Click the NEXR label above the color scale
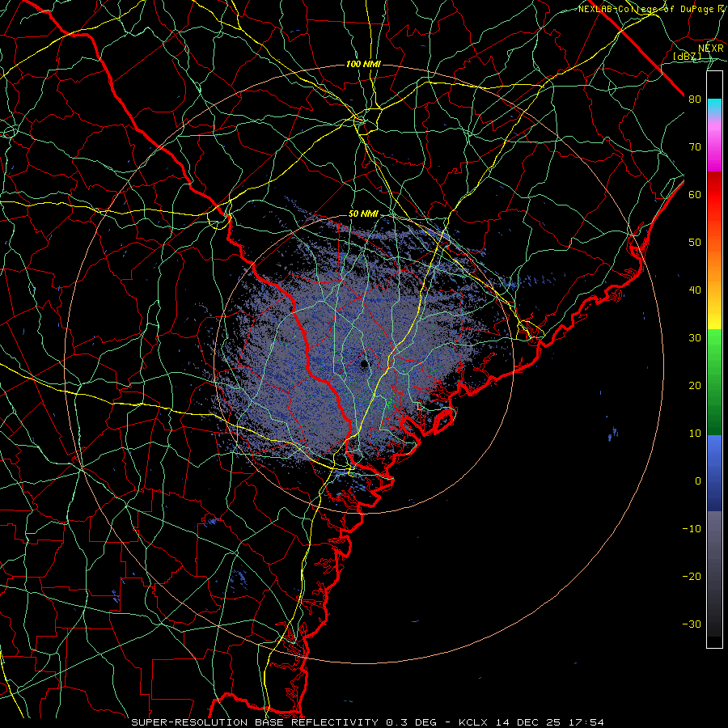This screenshot has height=728, width=728. pyautogui.click(x=711, y=49)
